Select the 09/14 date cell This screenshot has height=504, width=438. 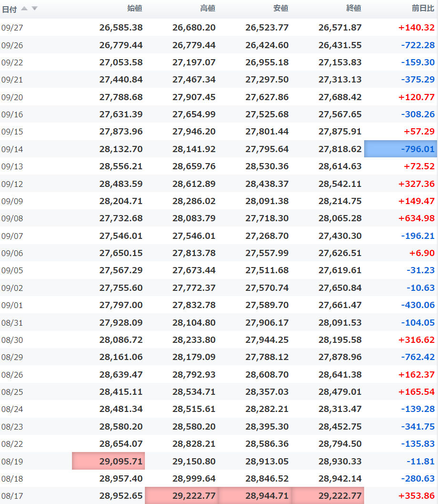12,149
